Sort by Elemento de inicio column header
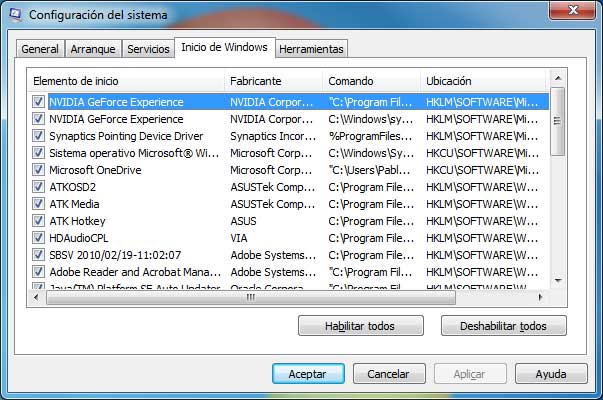Image resolution: width=603 pixels, height=400 pixels. [x=126, y=81]
